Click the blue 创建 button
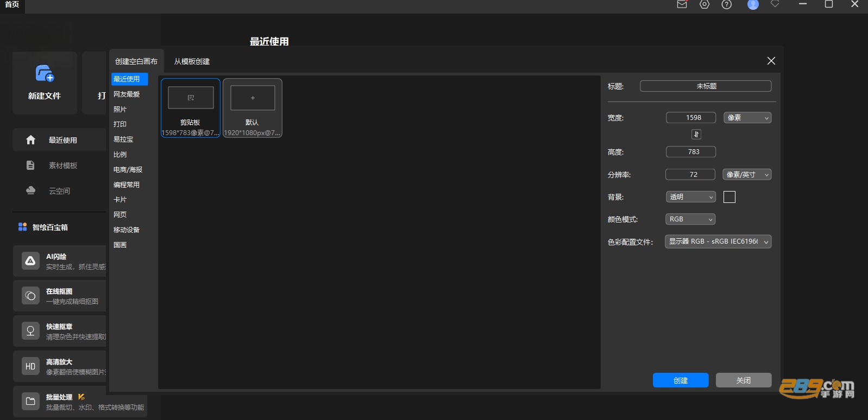 coord(681,380)
